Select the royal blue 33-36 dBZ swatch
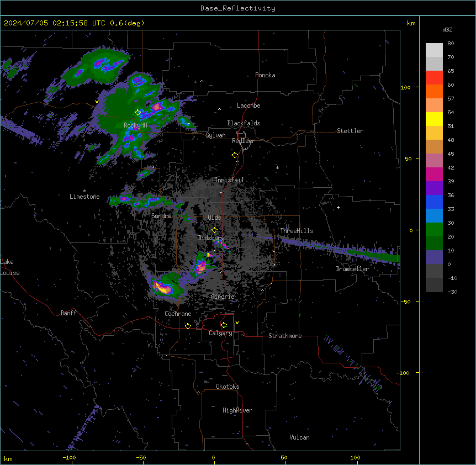The height and width of the screenshot is (465, 476). coord(434,202)
